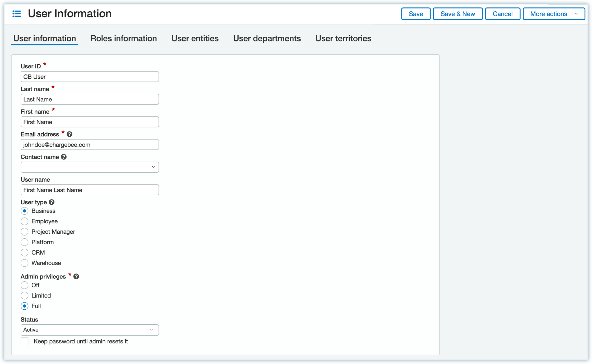Open the hamburger list menu icon
Screen dimensions: 592x364
point(16,14)
